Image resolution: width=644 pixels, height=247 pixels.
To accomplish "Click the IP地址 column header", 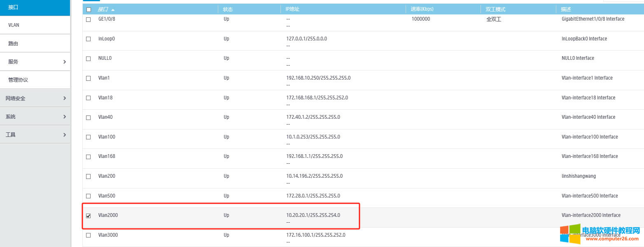I will (292, 9).
